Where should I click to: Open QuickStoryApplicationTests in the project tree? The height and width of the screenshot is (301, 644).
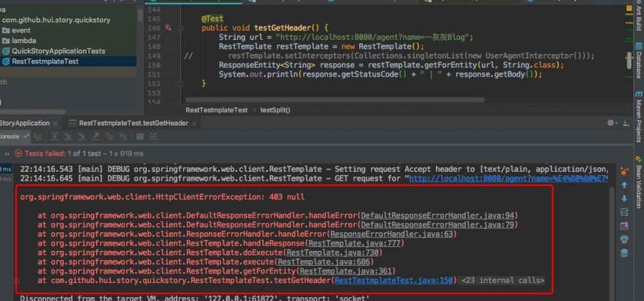click(54, 51)
